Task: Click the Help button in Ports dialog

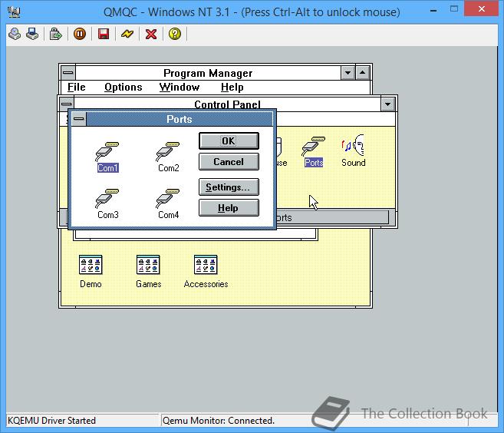Action: 229,208
